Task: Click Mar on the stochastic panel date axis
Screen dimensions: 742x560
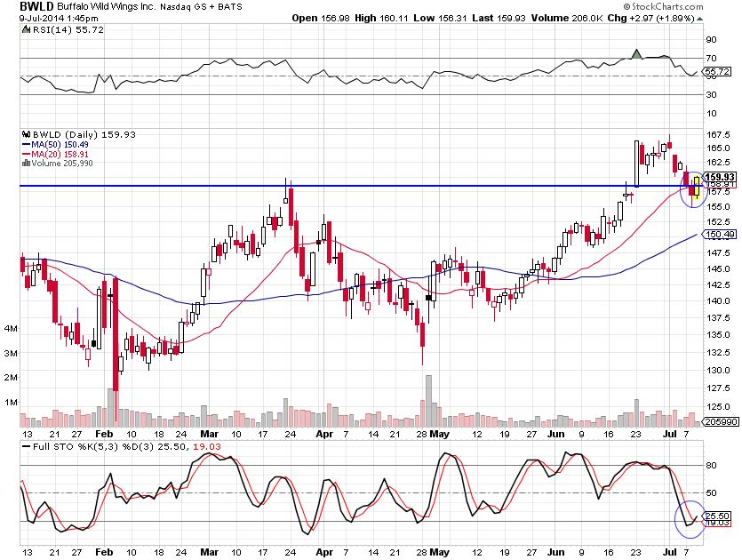Action: click(x=209, y=552)
